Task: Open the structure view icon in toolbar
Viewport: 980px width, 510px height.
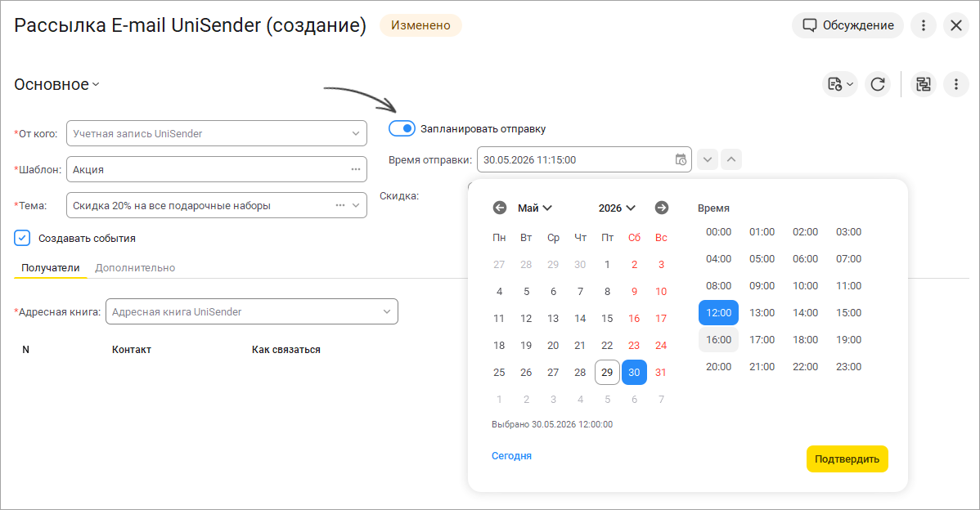Action: coord(923,84)
